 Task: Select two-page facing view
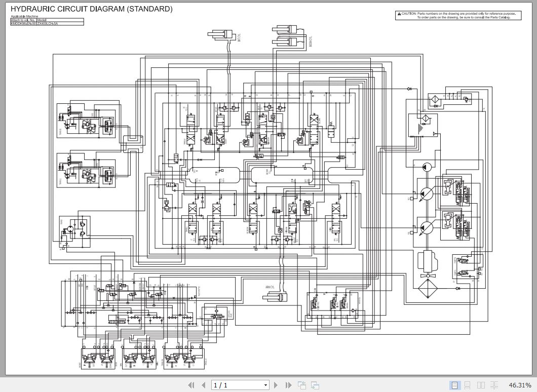(481, 385)
